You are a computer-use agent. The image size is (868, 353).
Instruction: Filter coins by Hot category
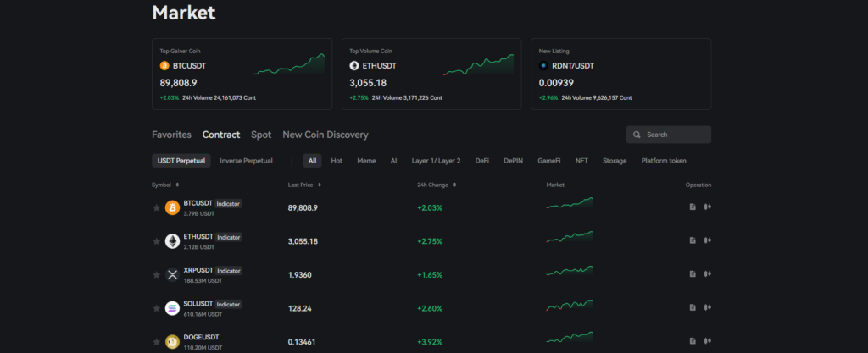[x=337, y=161]
